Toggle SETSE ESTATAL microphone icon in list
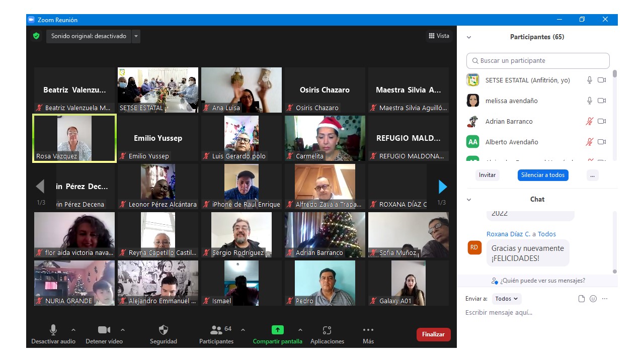 pyautogui.click(x=590, y=80)
